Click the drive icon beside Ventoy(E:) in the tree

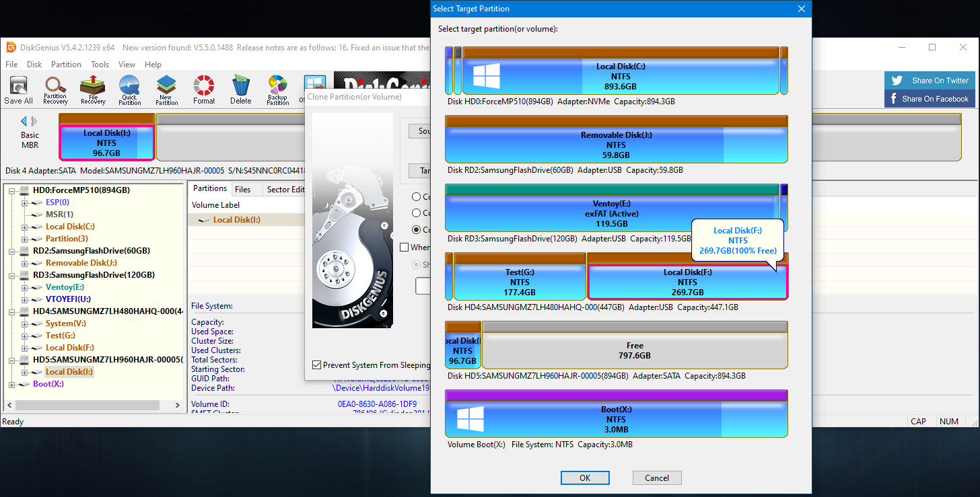pyautogui.click(x=38, y=287)
